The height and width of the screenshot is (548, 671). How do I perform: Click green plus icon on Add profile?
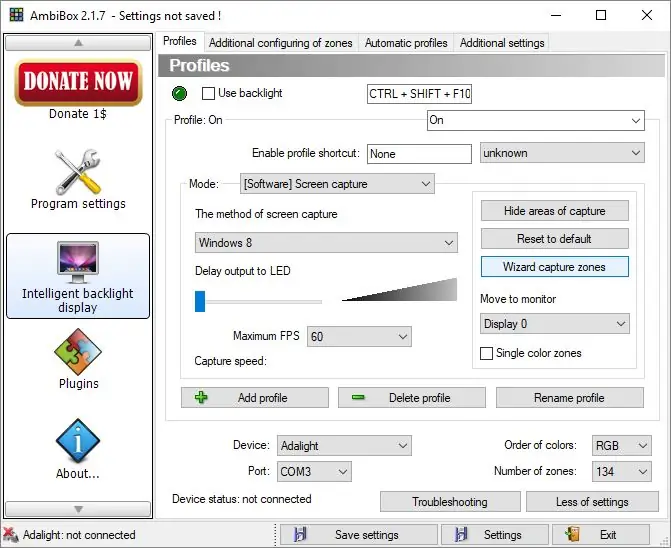[x=201, y=397]
